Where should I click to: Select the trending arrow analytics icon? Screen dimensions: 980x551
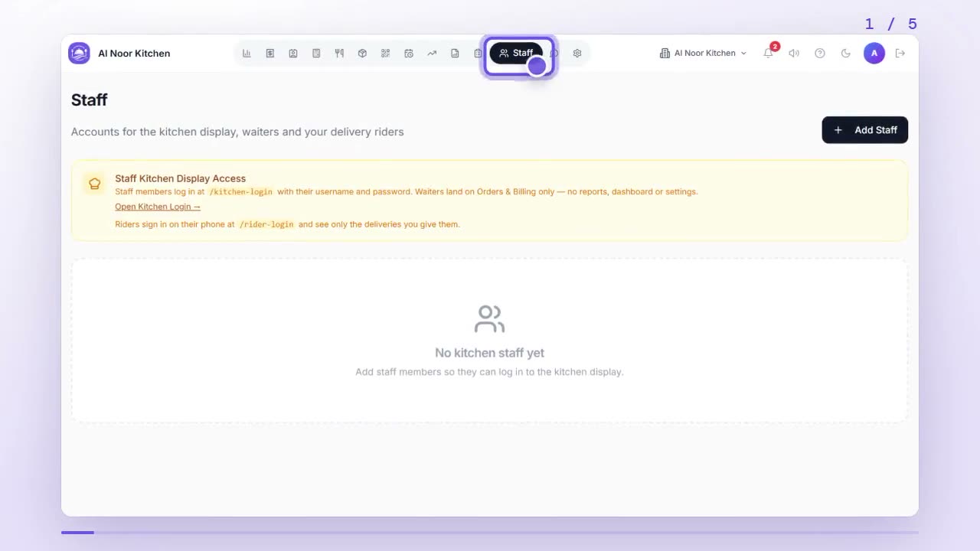click(432, 54)
